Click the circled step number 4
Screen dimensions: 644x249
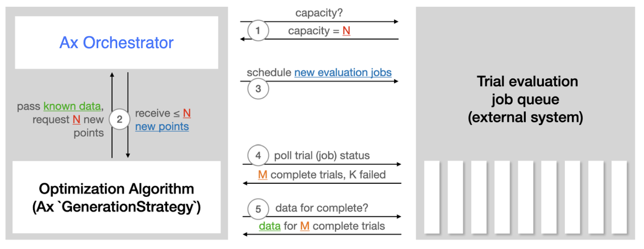(x=258, y=156)
